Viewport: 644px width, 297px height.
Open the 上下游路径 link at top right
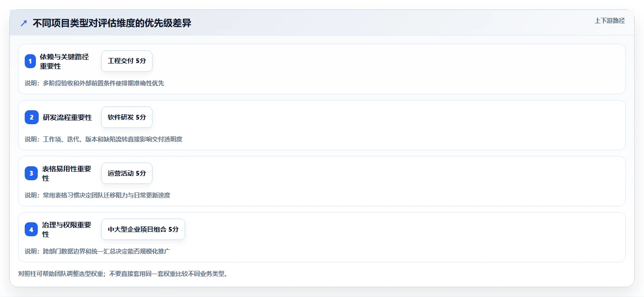click(x=609, y=21)
